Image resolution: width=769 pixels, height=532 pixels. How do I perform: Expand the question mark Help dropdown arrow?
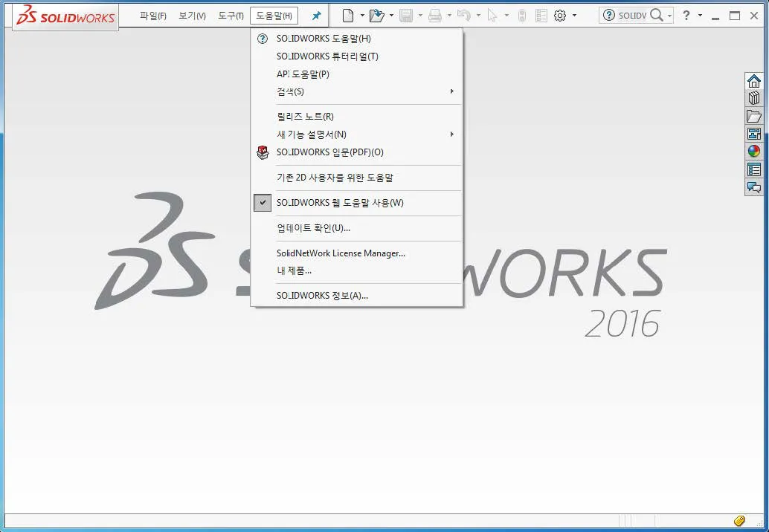point(700,16)
